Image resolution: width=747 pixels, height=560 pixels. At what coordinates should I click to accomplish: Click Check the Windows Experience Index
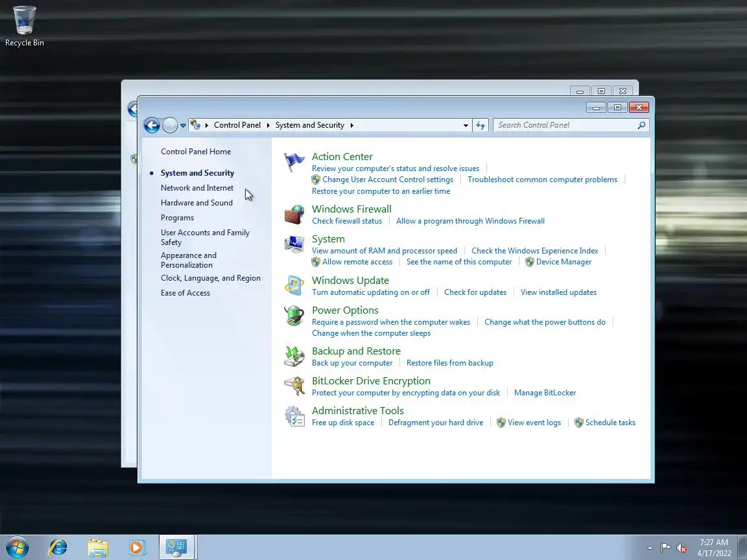pos(534,250)
